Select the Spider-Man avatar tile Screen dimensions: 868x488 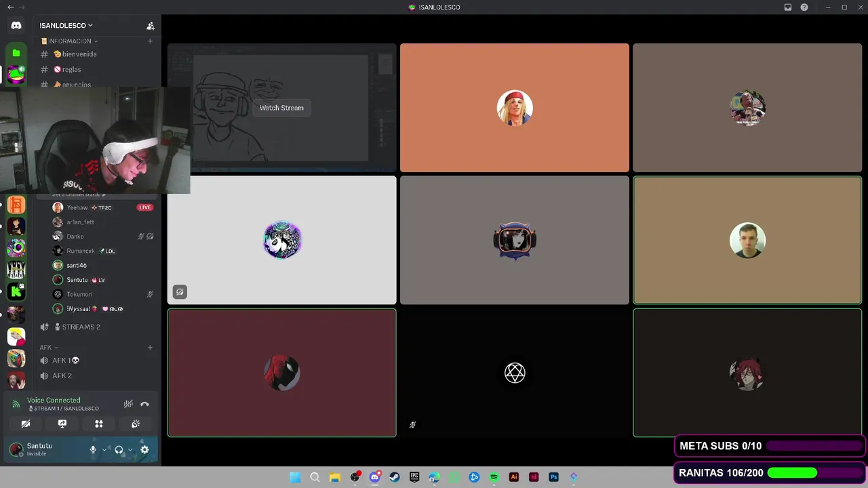point(282,373)
